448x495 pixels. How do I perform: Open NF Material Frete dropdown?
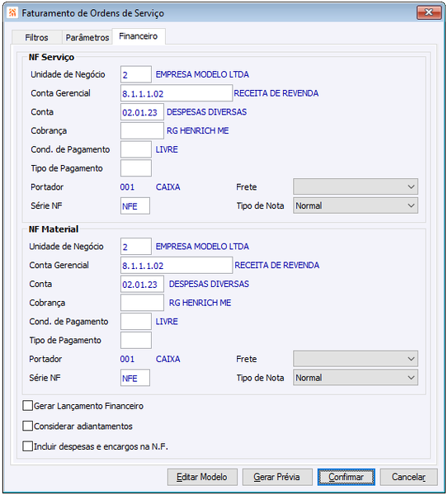356,359
